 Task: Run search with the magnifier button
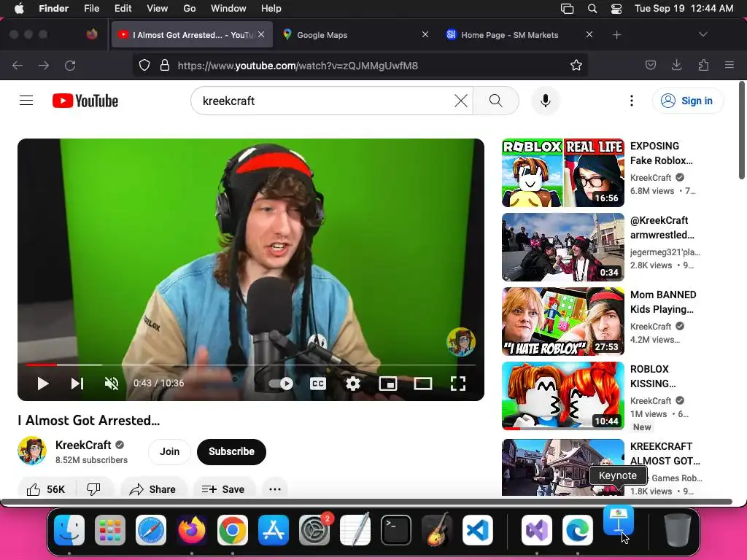pos(496,101)
